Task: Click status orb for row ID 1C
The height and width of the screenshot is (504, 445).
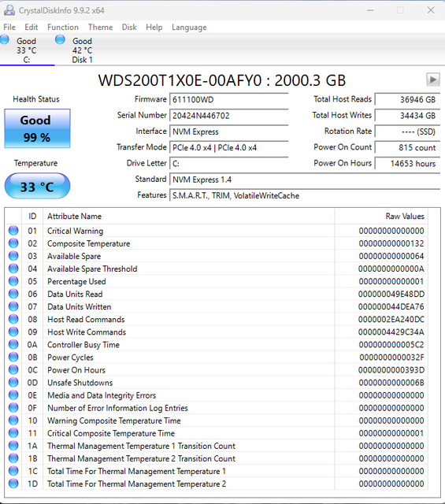Action: (13, 471)
